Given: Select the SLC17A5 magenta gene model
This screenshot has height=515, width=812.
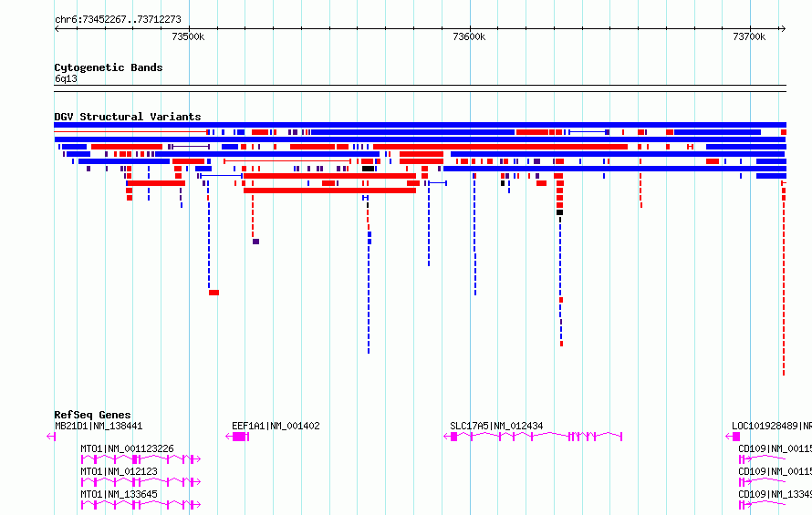Looking at the screenshot, I should [533, 437].
